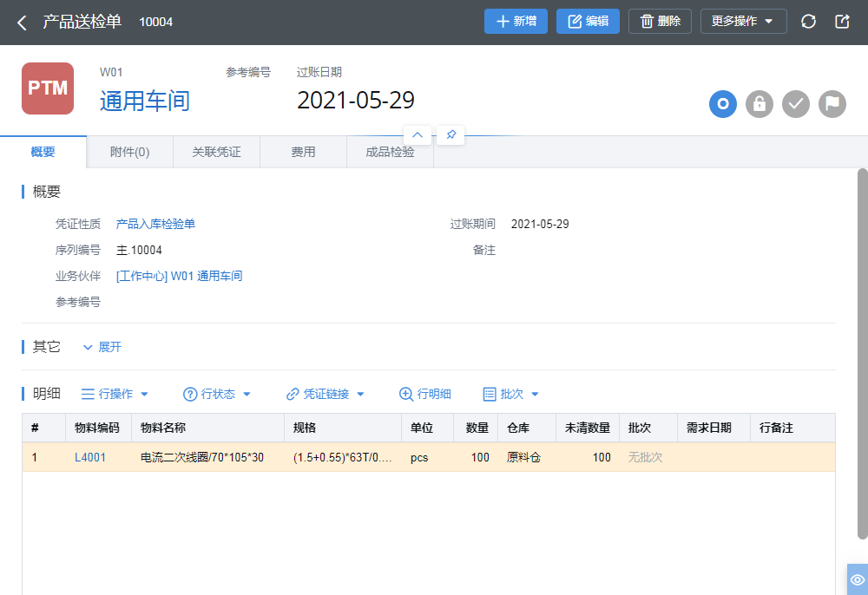
Task: Open the 更多操作 dropdown
Action: tap(744, 22)
